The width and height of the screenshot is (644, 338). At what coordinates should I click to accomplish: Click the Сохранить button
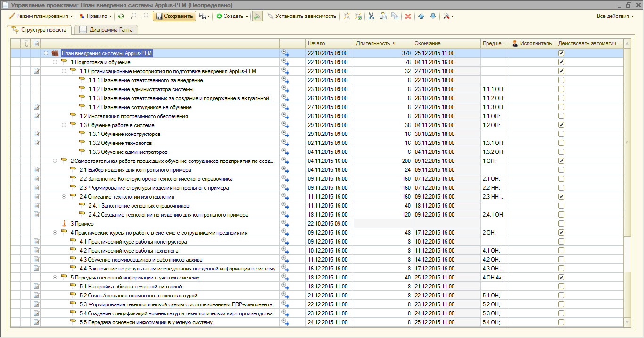coord(174,16)
